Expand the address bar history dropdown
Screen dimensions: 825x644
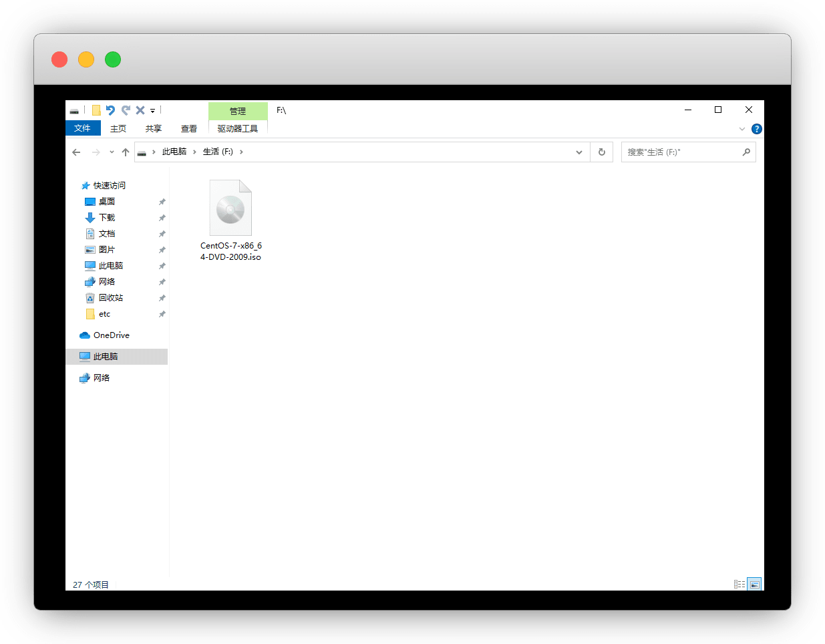point(579,152)
